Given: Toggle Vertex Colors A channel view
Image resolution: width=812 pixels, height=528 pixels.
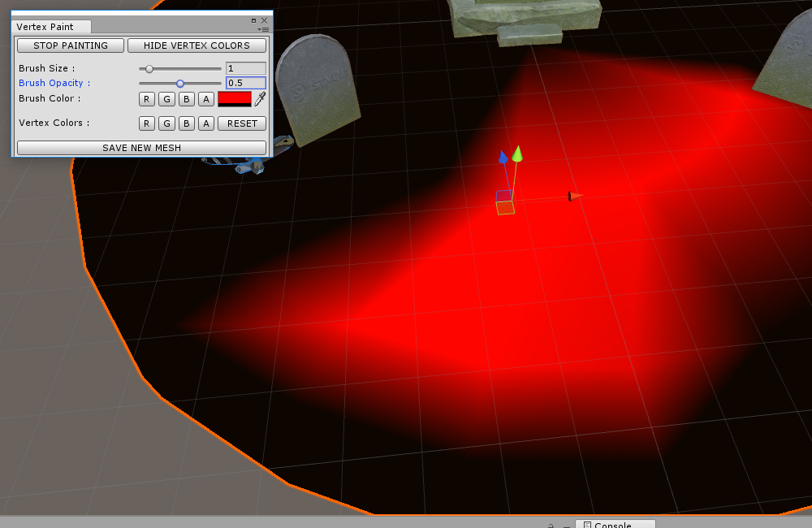Looking at the screenshot, I should 206,123.
